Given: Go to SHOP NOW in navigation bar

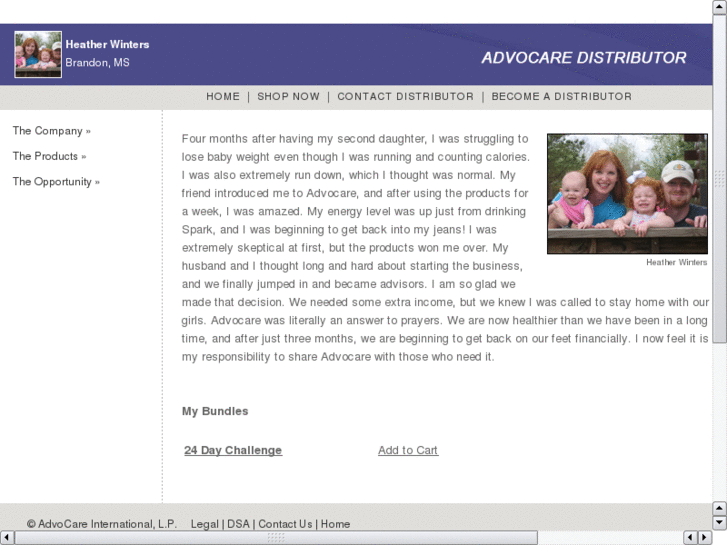Looking at the screenshot, I should [x=288, y=96].
